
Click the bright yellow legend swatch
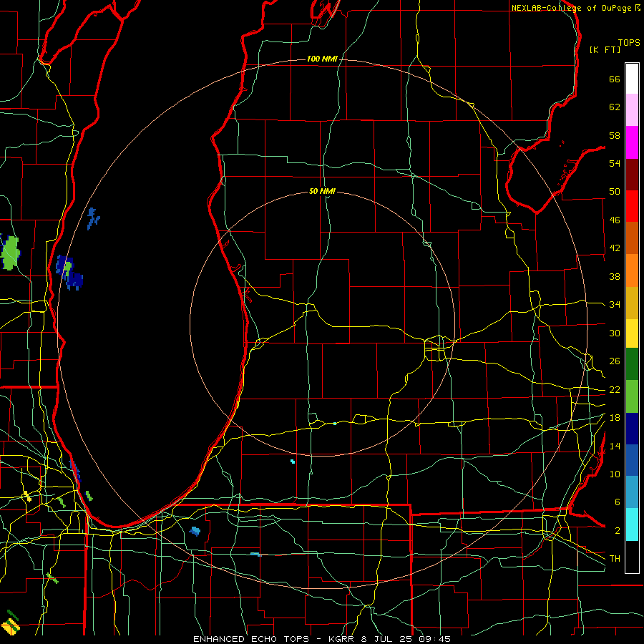(632, 333)
